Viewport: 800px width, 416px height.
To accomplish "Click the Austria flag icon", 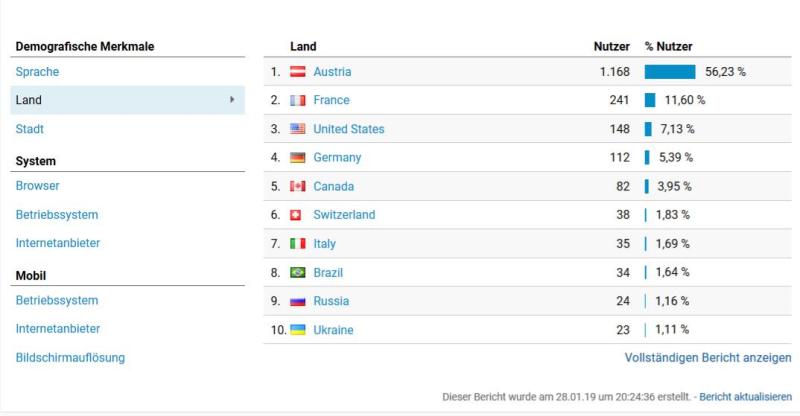I will 297,71.
